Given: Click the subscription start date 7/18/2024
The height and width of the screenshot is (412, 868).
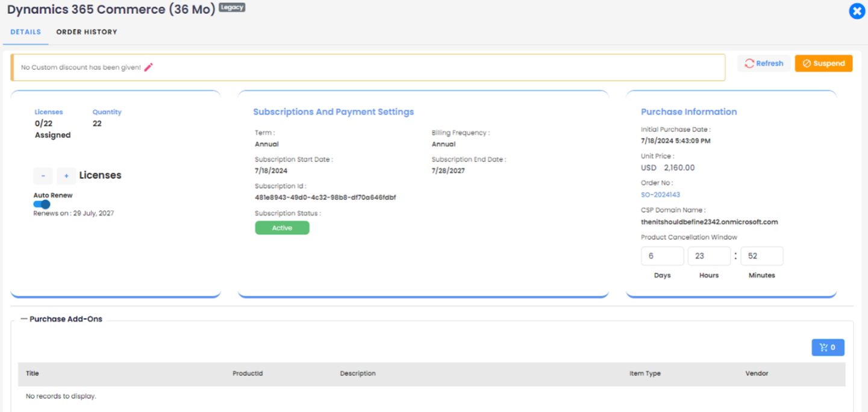Looking at the screenshot, I should pyautogui.click(x=271, y=170).
